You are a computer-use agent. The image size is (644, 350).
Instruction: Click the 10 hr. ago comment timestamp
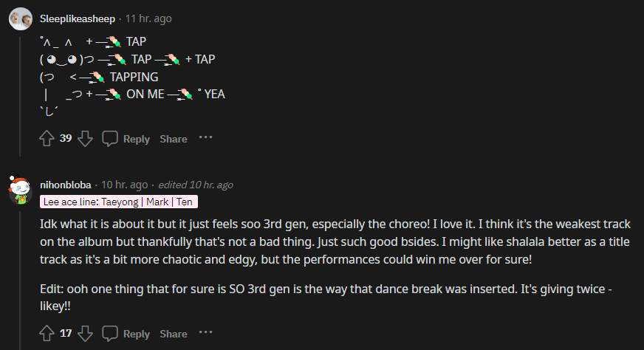click(x=124, y=185)
